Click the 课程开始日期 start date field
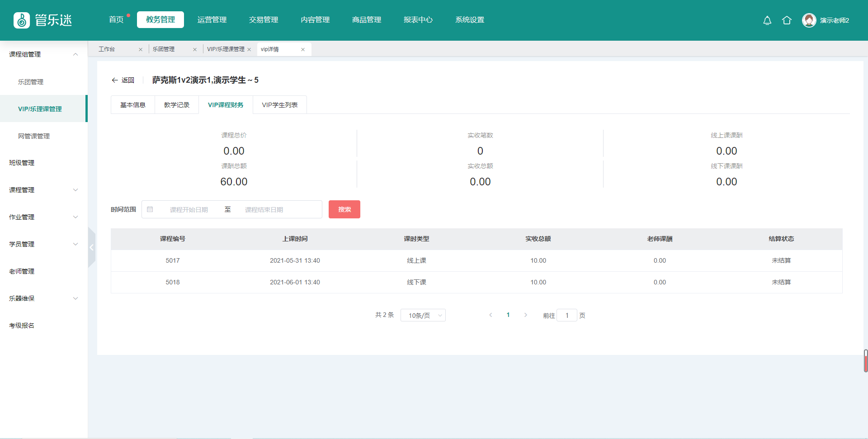 pos(189,210)
